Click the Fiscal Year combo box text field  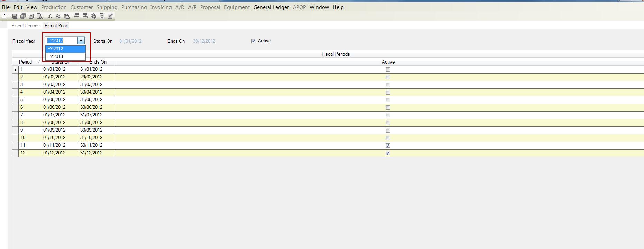(x=62, y=41)
